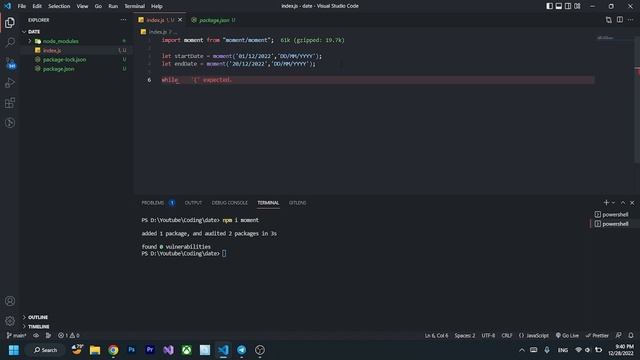
Task: Open the Run menu
Action: (x=113, y=6)
